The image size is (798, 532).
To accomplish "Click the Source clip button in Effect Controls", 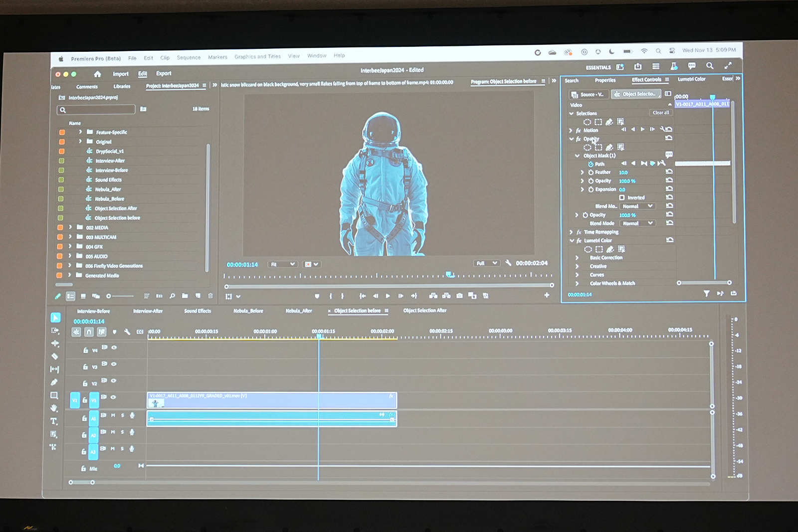I will [588, 94].
